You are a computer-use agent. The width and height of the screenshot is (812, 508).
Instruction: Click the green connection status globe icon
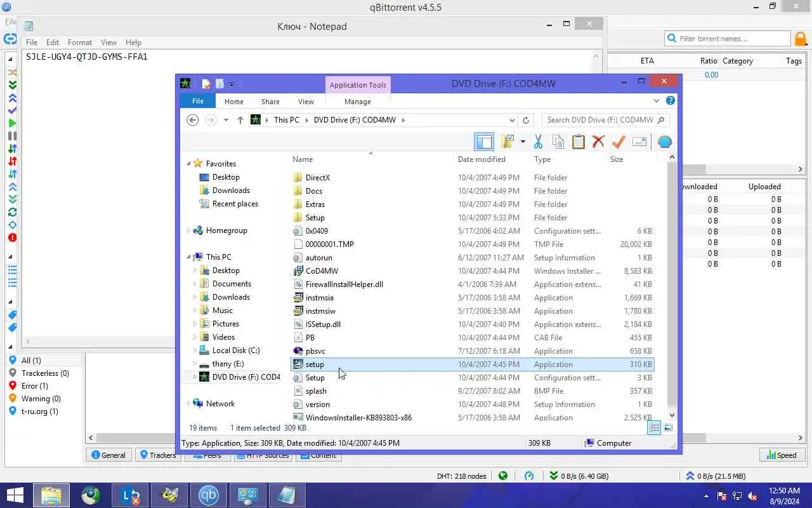503,476
